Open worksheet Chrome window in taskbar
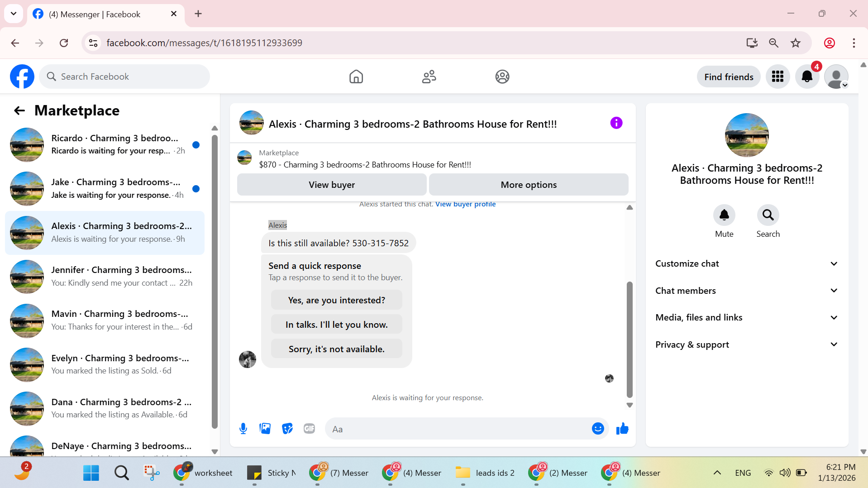The width and height of the screenshot is (868, 488). [x=203, y=473]
